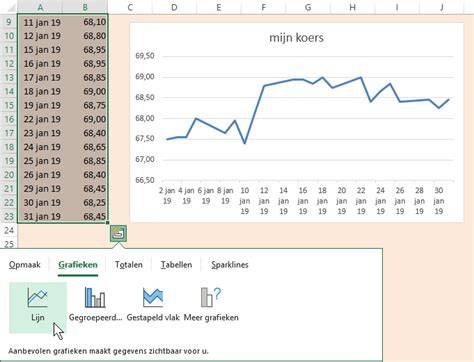Click cell containing '31 jan 19'
The height and width of the screenshot is (362, 474).
tap(40, 217)
